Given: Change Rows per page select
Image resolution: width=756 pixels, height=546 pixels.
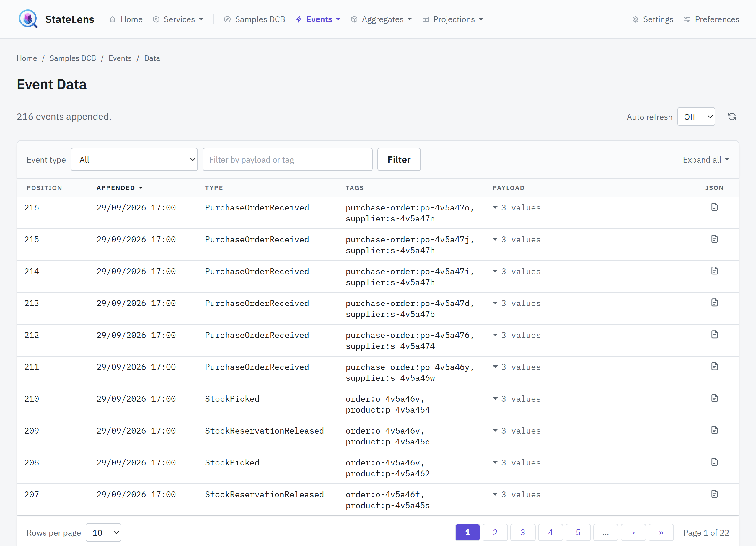Looking at the screenshot, I should pos(103,533).
